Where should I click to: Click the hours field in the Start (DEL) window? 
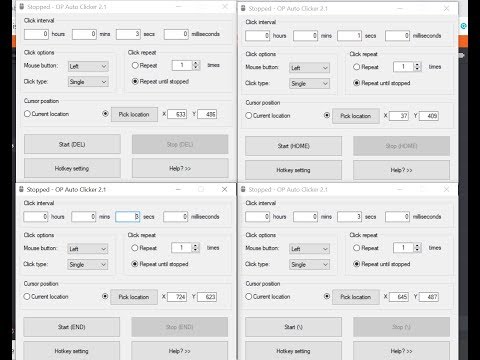[x=36, y=34]
